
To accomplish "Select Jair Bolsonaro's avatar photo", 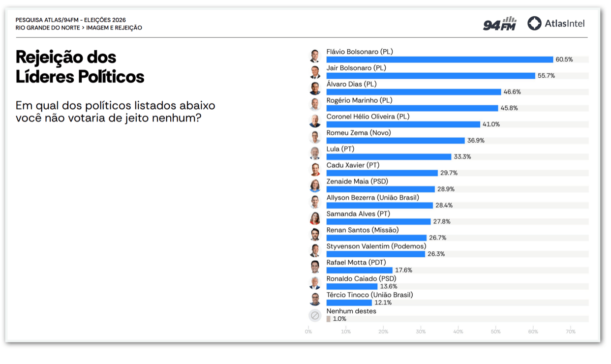I will click(x=315, y=72).
